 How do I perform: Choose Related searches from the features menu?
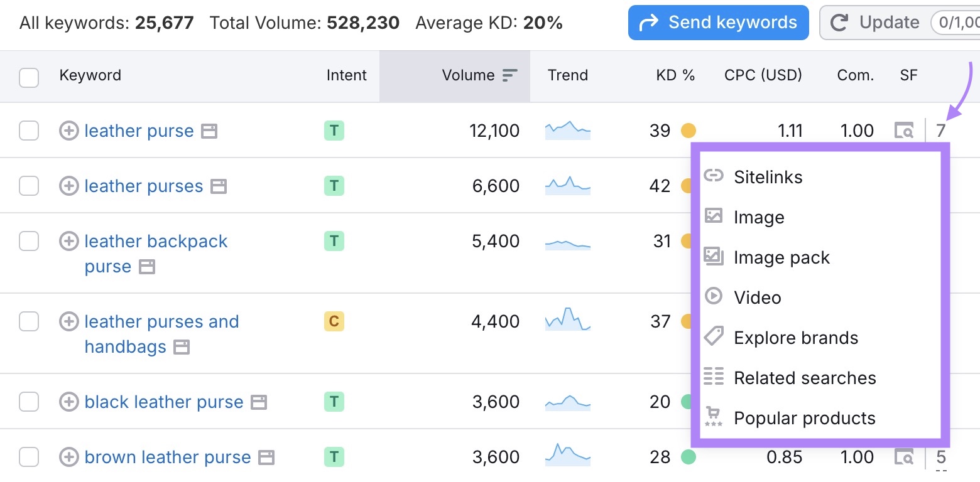805,377
